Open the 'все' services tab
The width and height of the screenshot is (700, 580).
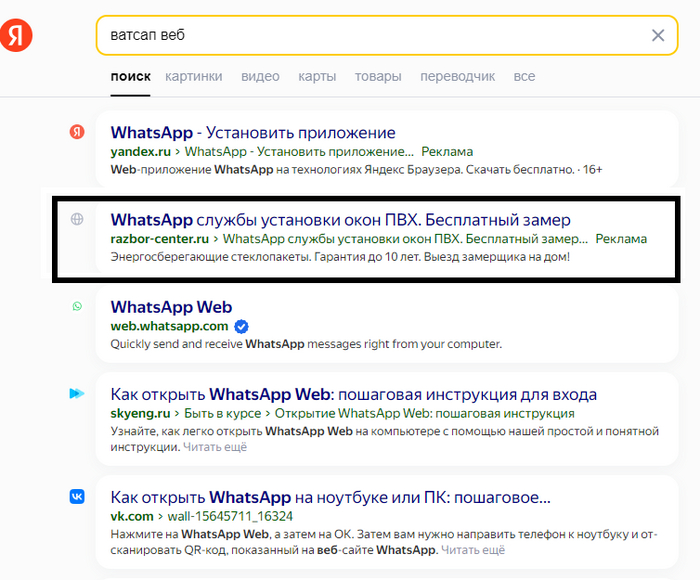click(524, 76)
